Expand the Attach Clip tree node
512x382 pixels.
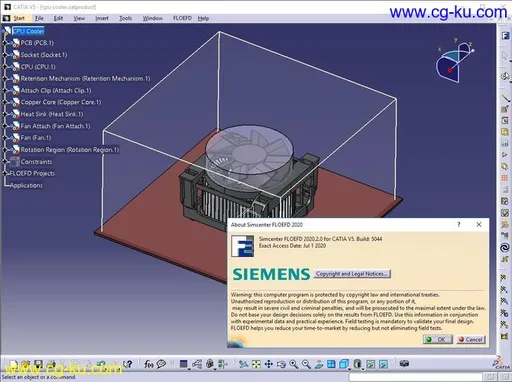coord(5,90)
